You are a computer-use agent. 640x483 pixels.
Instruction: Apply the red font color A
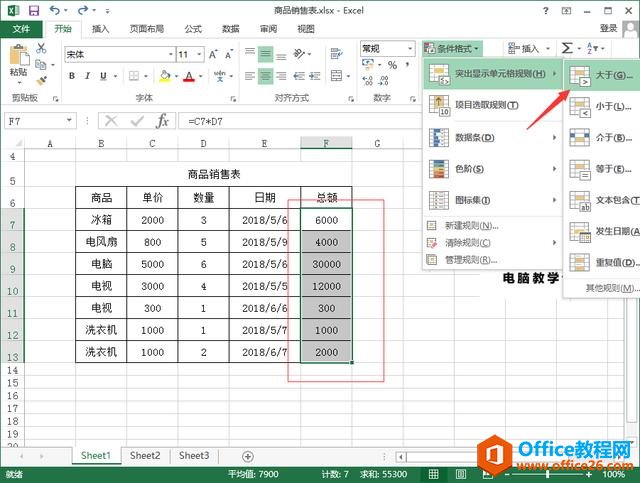click(189, 76)
